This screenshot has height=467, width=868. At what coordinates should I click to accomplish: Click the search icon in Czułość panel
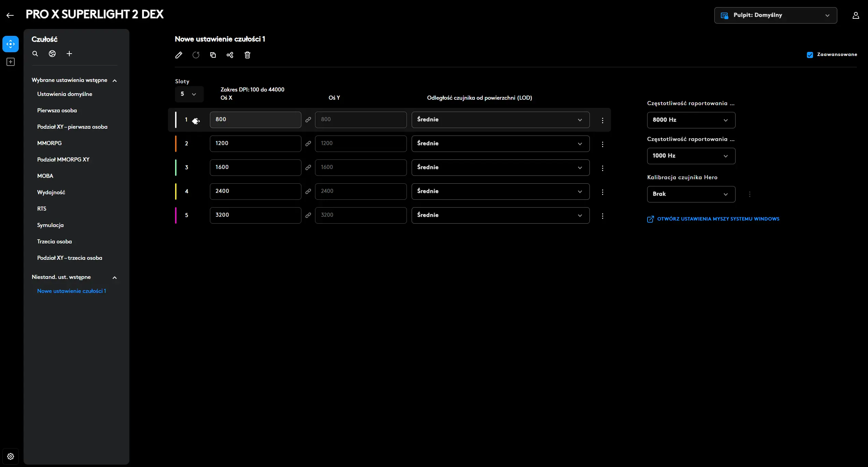point(35,54)
